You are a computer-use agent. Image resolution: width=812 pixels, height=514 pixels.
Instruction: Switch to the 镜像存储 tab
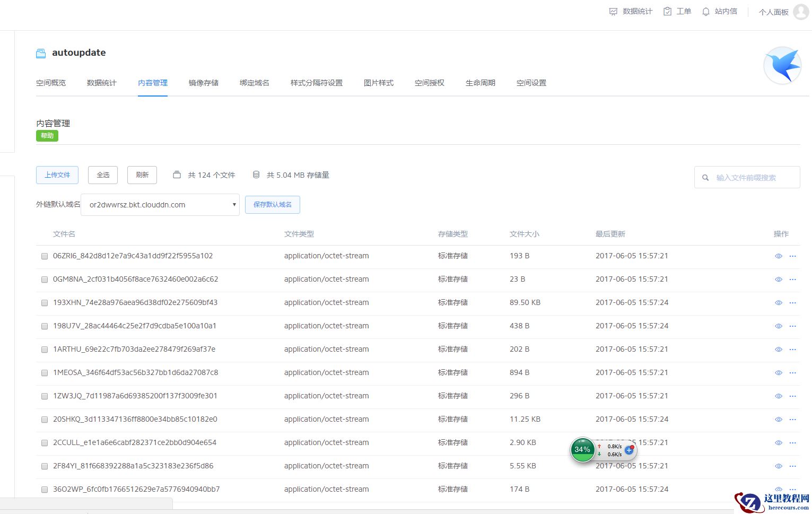pos(203,83)
